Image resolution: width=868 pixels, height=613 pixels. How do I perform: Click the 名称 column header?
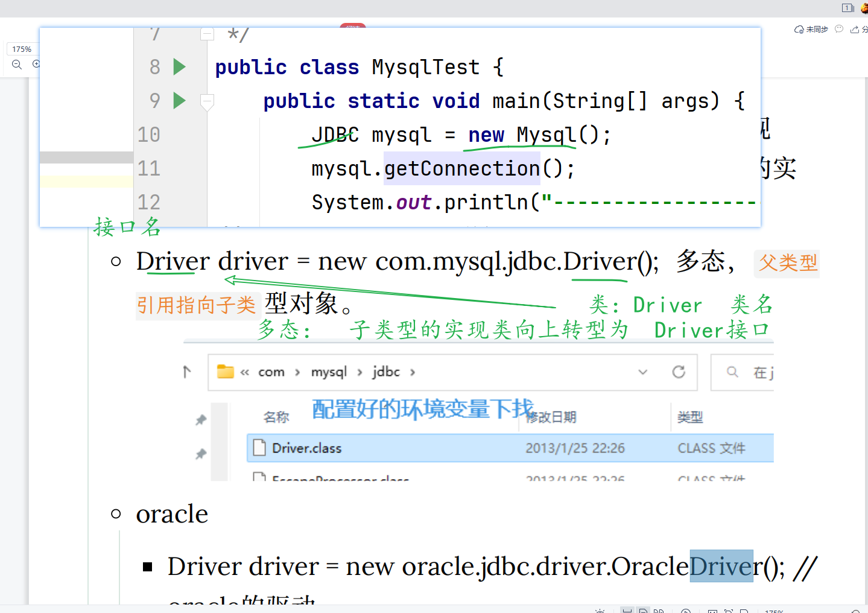pos(276,417)
